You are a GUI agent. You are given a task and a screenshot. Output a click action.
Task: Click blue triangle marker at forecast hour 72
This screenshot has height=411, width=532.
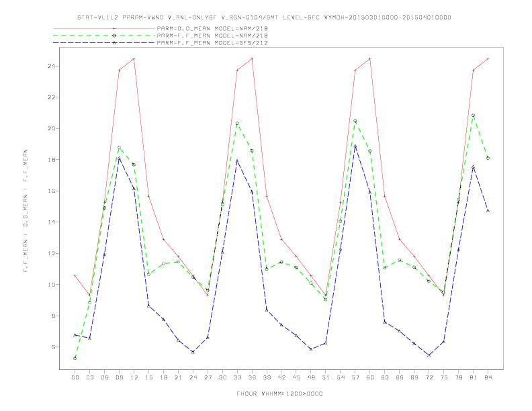[429, 355]
